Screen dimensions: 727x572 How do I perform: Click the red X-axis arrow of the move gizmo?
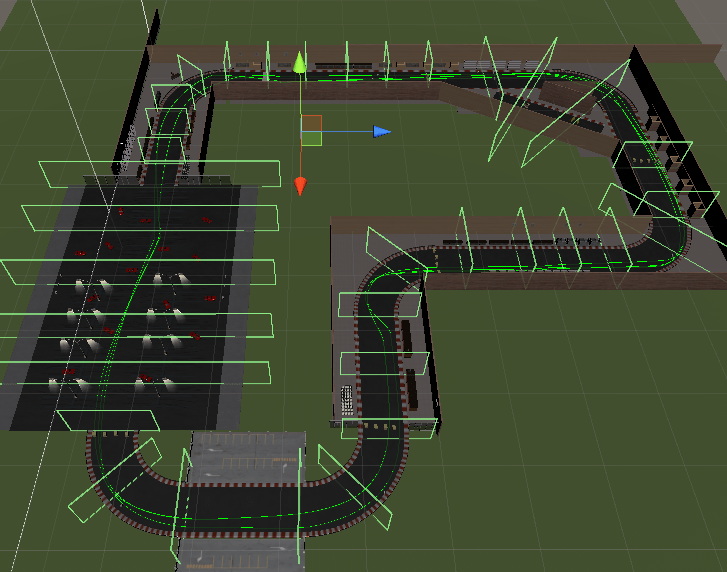pos(300,187)
